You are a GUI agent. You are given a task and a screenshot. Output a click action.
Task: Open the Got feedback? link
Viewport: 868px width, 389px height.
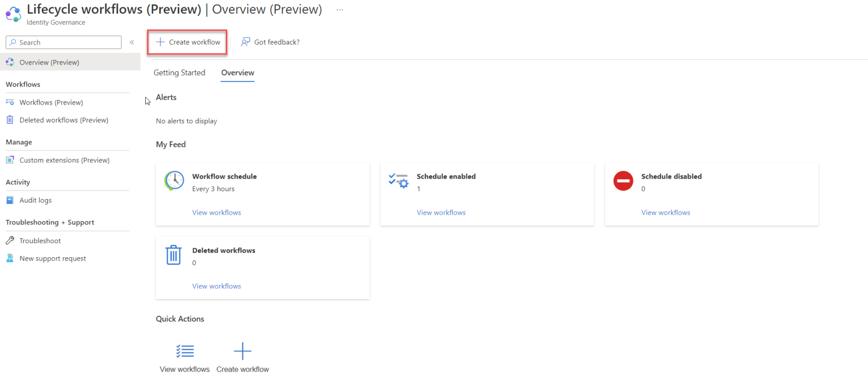[x=270, y=42]
